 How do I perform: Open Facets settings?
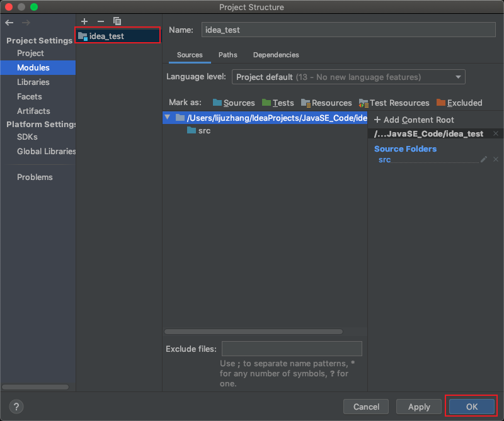tap(29, 96)
